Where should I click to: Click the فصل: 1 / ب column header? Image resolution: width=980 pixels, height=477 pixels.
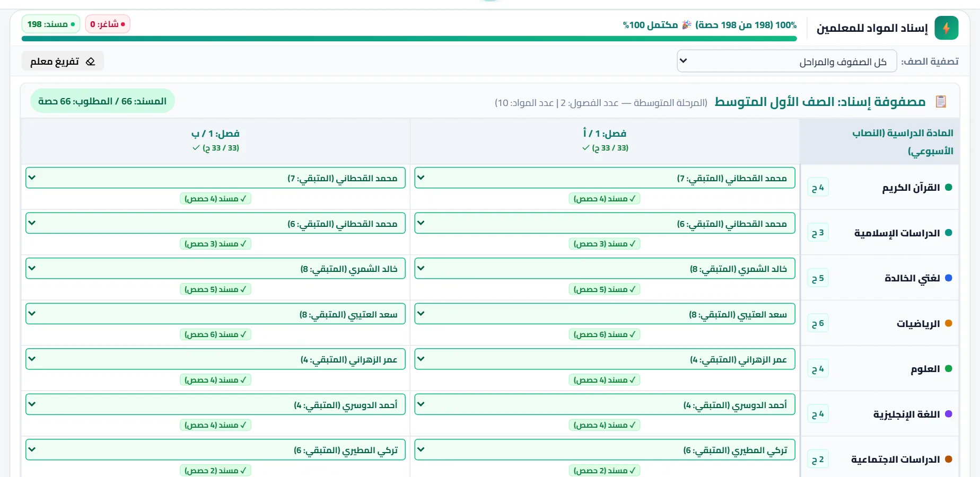[215, 140]
